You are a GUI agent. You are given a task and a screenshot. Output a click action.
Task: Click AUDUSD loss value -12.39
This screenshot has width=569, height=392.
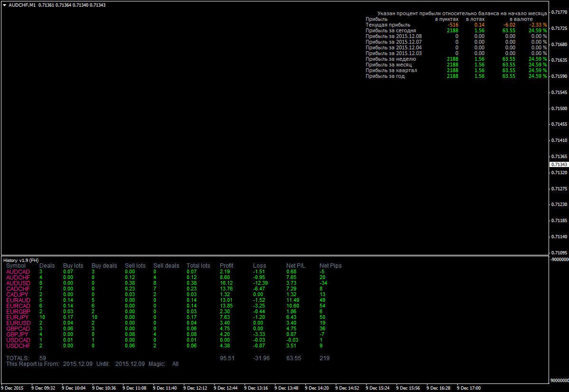pyautogui.click(x=261, y=283)
